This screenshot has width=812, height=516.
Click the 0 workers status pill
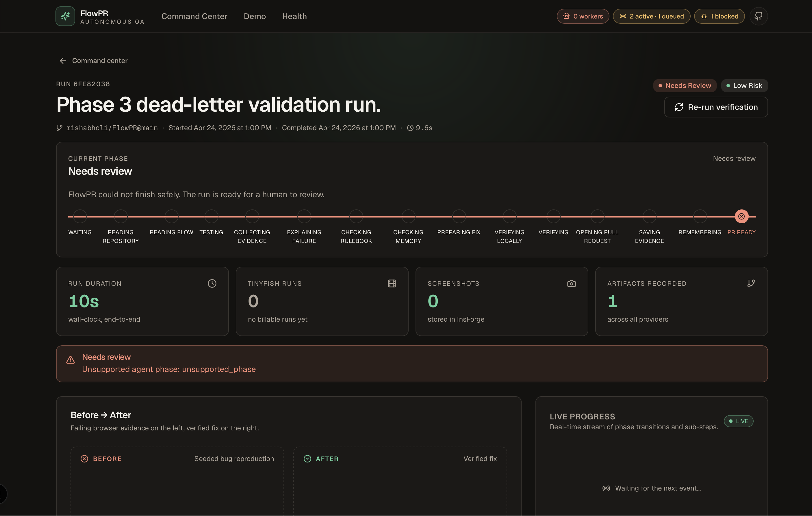583,16
